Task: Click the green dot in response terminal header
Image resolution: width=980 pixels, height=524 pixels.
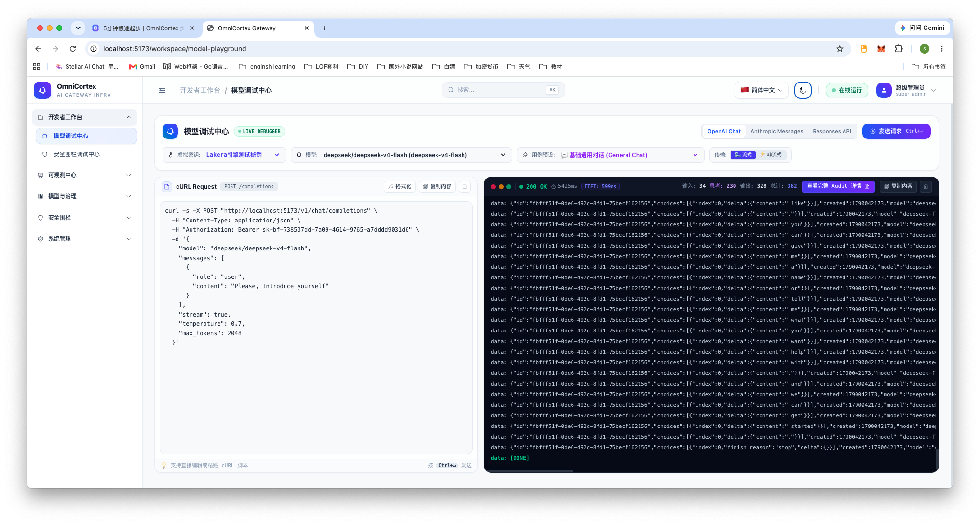Action: coord(509,187)
